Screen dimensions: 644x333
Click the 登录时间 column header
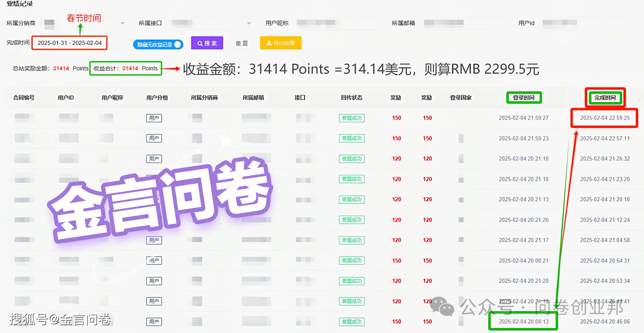coord(524,98)
